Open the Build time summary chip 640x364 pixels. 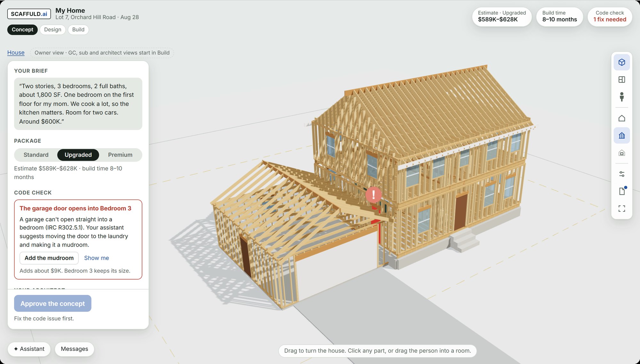click(559, 17)
